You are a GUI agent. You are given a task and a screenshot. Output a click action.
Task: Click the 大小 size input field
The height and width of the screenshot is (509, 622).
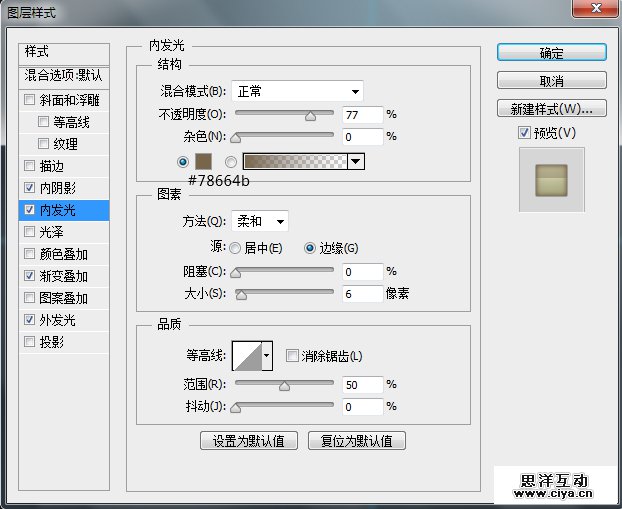(361, 294)
